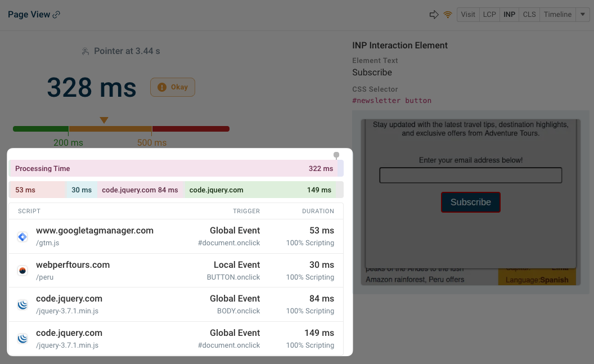Open the CLS tab
The width and height of the screenshot is (594, 364).
(x=529, y=15)
